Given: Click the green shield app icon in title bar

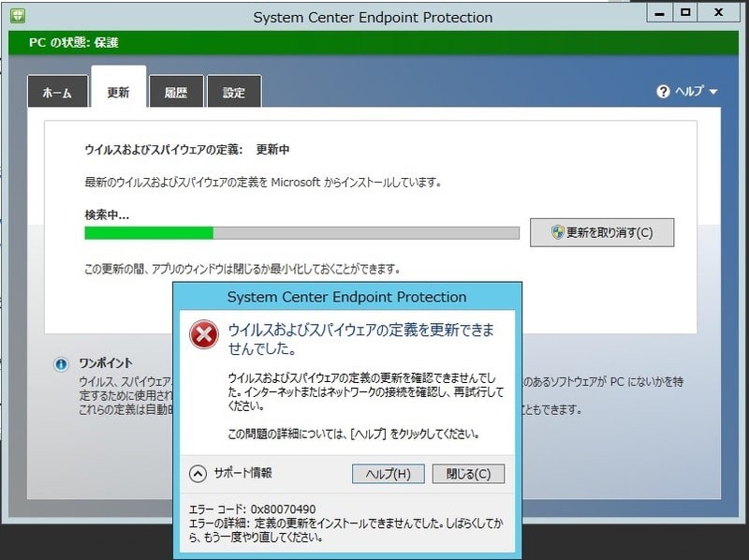Looking at the screenshot, I should (18, 16).
